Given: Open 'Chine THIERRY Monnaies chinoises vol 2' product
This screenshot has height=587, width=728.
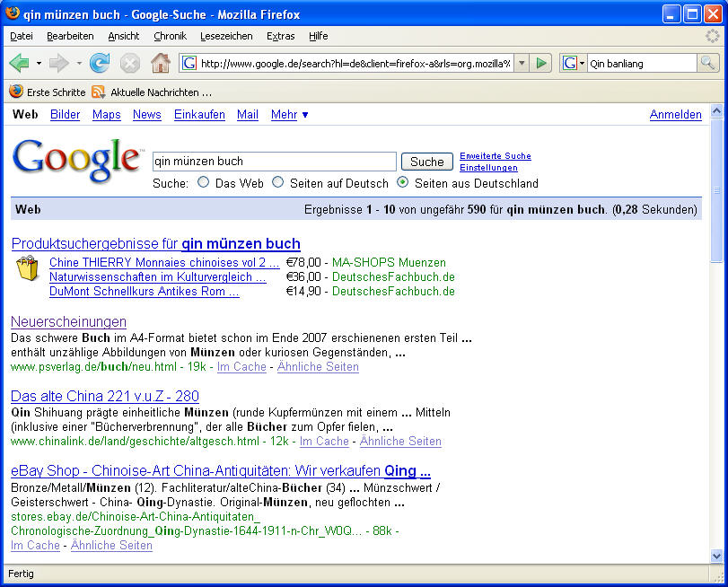Looking at the screenshot, I should coord(164,262).
